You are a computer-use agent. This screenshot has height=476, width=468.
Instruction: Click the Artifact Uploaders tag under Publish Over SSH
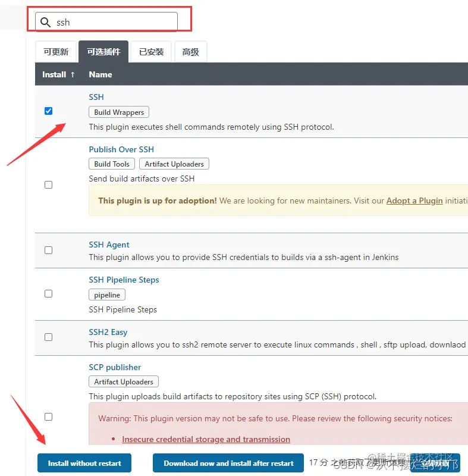point(174,164)
